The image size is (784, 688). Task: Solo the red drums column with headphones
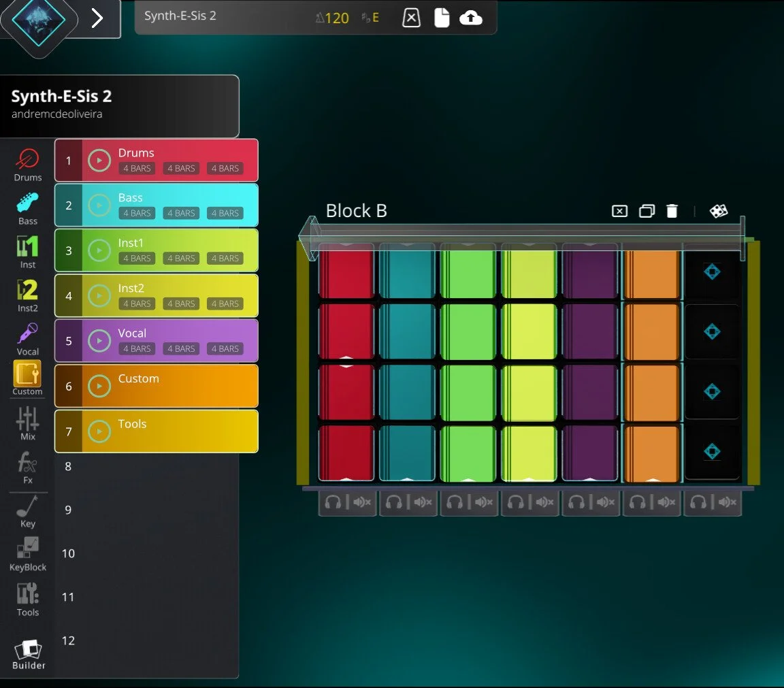333,502
